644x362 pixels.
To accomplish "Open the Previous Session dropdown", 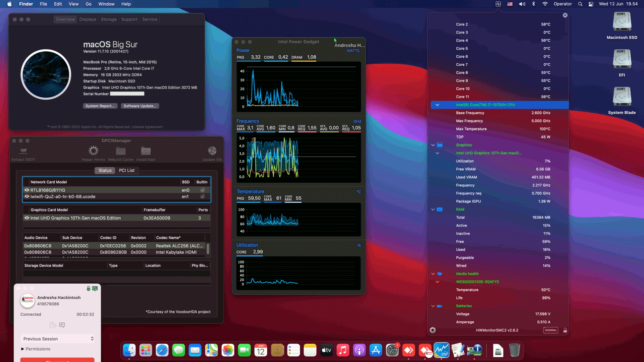I will [x=57, y=339].
